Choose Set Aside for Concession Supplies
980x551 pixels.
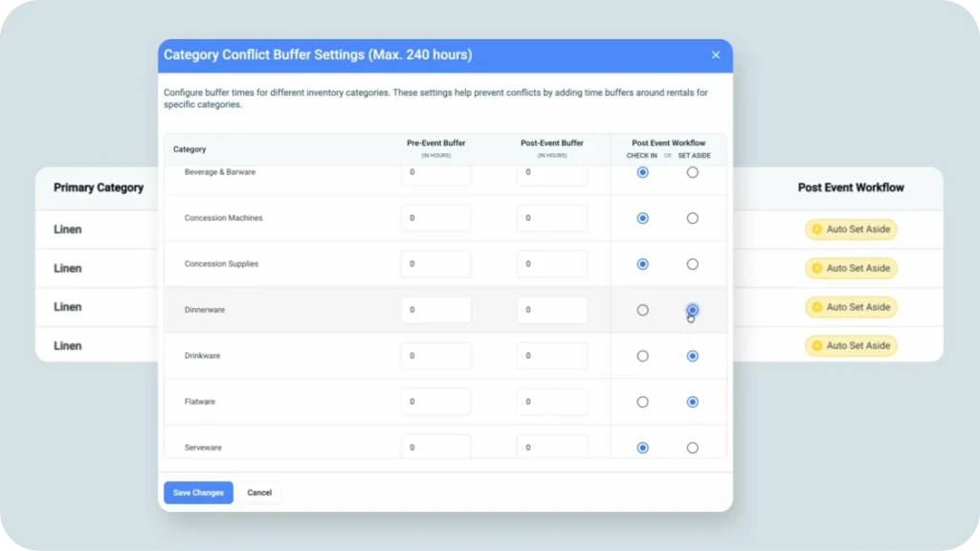[692, 264]
